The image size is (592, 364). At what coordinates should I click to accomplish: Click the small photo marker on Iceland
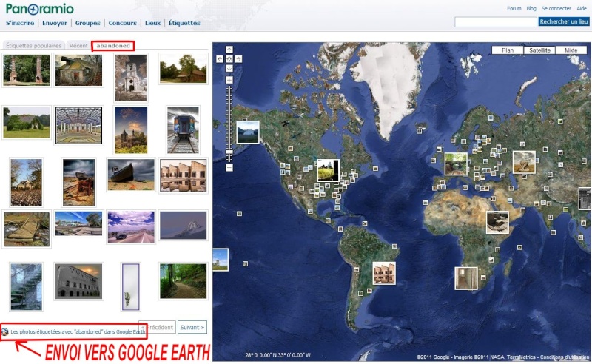click(x=419, y=131)
